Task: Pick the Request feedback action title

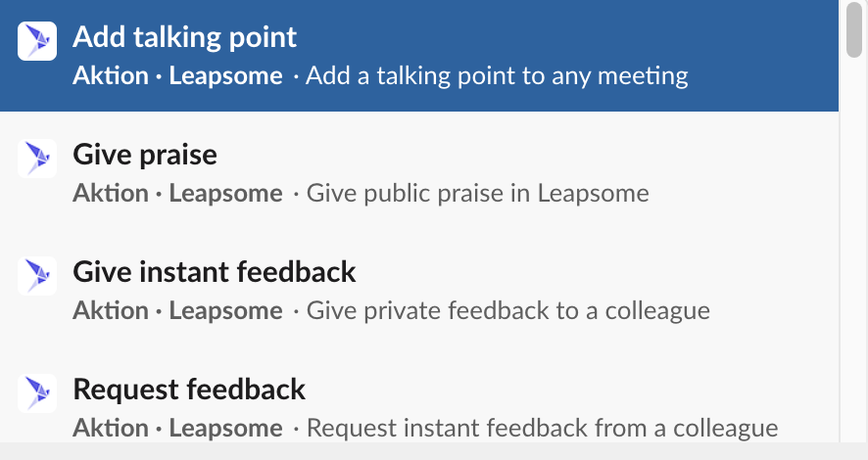Action: point(189,390)
